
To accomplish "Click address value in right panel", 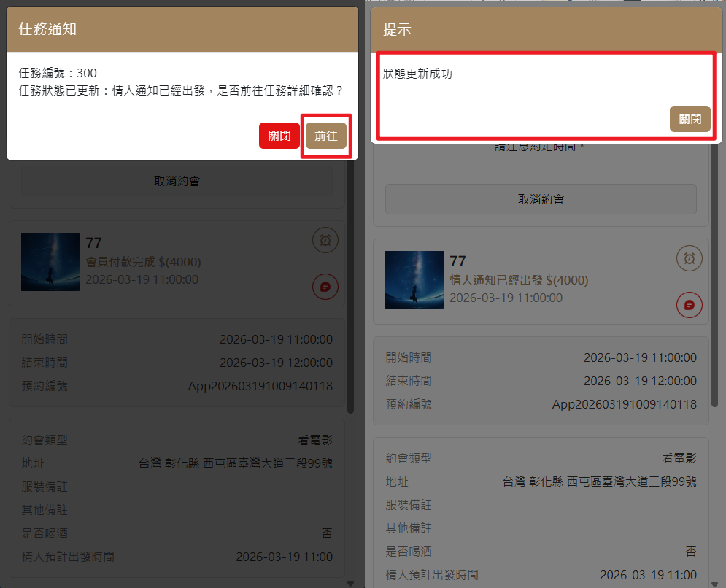I will coord(600,481).
